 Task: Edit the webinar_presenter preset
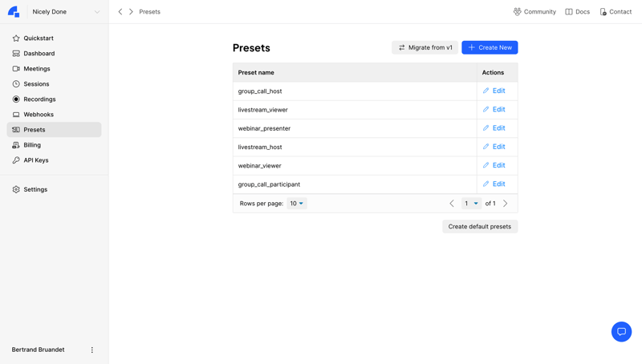point(494,128)
